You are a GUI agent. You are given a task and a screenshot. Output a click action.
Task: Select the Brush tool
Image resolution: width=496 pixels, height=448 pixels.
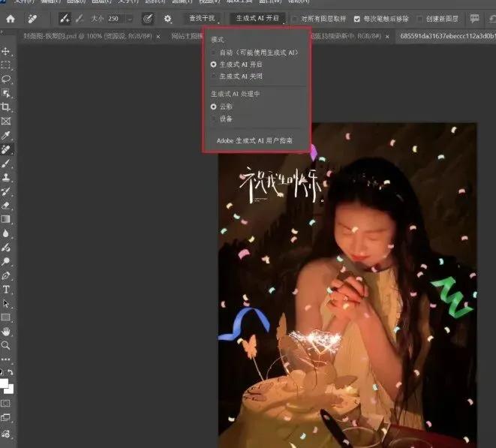6,164
